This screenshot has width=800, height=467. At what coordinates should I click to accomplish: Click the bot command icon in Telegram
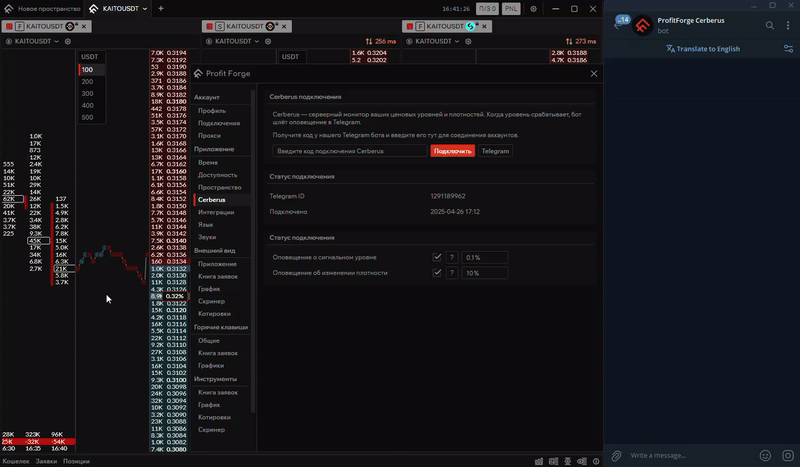click(x=788, y=455)
